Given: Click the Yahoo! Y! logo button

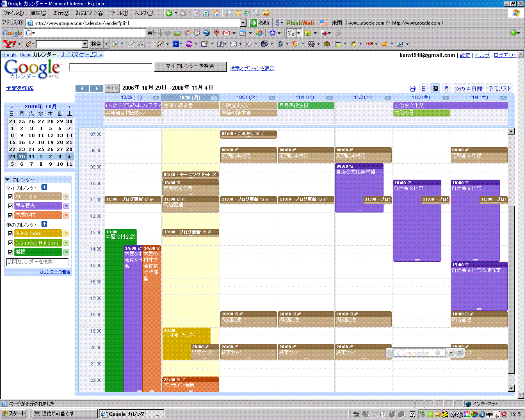Looking at the screenshot, I should tap(9, 43).
